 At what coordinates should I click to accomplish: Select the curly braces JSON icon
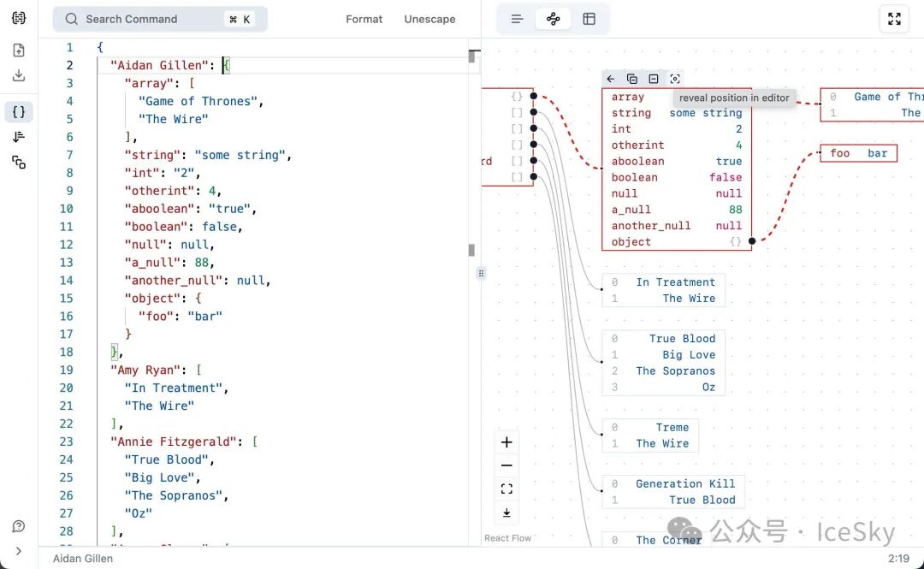click(x=19, y=111)
